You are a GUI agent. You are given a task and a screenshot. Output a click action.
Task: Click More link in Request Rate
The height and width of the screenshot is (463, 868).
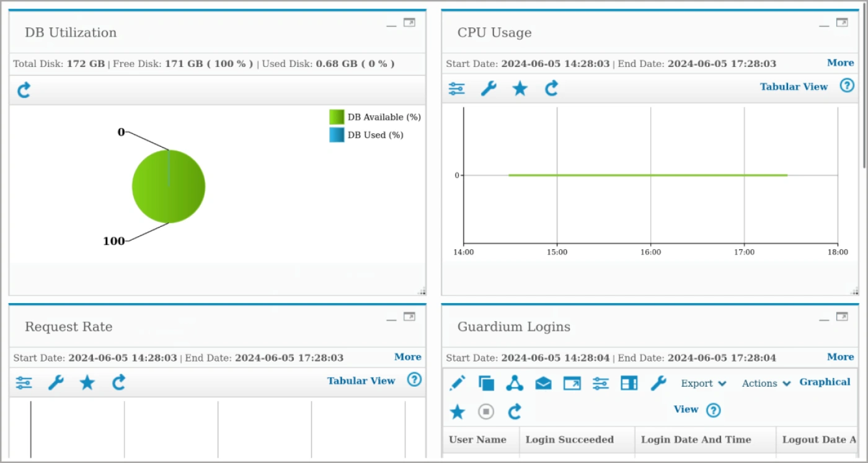(408, 357)
